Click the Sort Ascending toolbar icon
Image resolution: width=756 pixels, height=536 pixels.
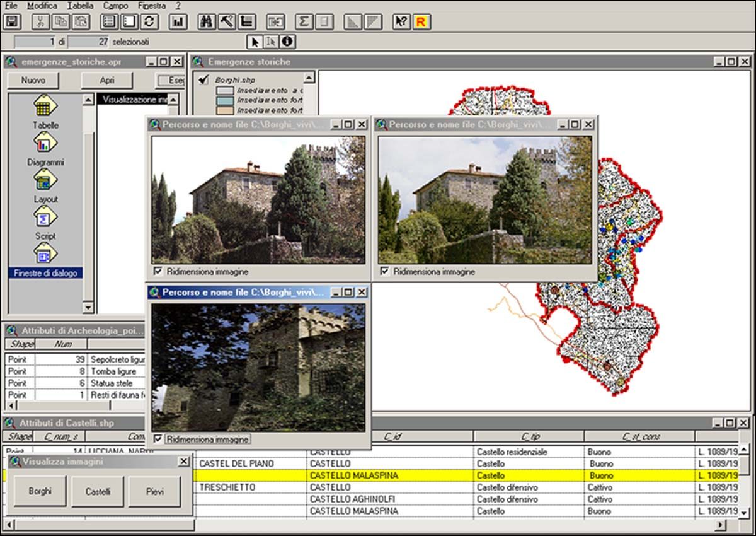(x=354, y=21)
